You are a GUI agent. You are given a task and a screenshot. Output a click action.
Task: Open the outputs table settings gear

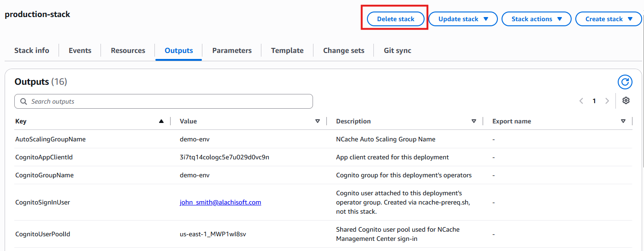click(626, 101)
